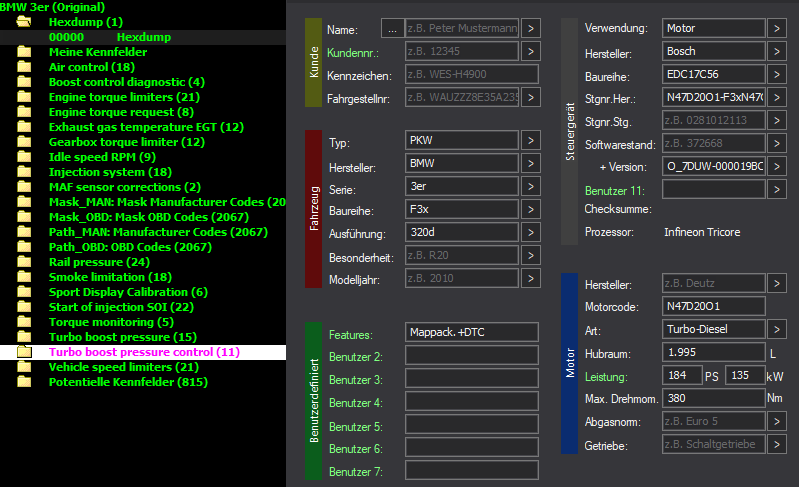Click the Rail pressure (24) folder icon
The width and height of the screenshot is (799, 487).
point(24,262)
